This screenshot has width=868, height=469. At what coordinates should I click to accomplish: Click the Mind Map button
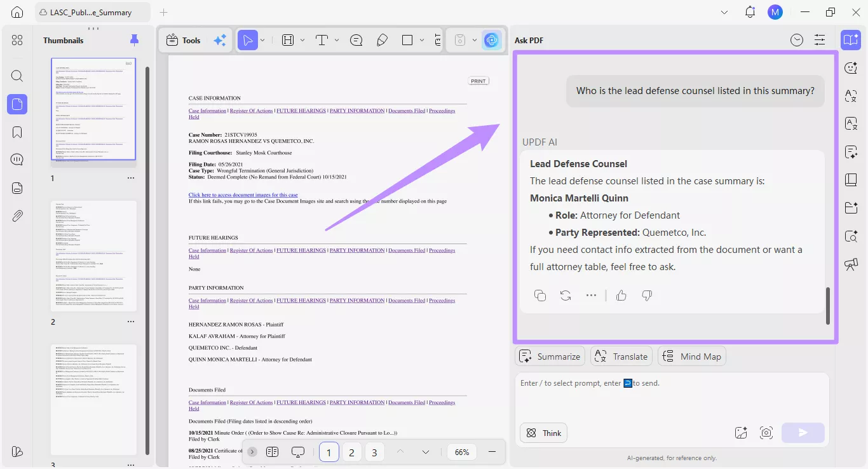click(x=692, y=357)
